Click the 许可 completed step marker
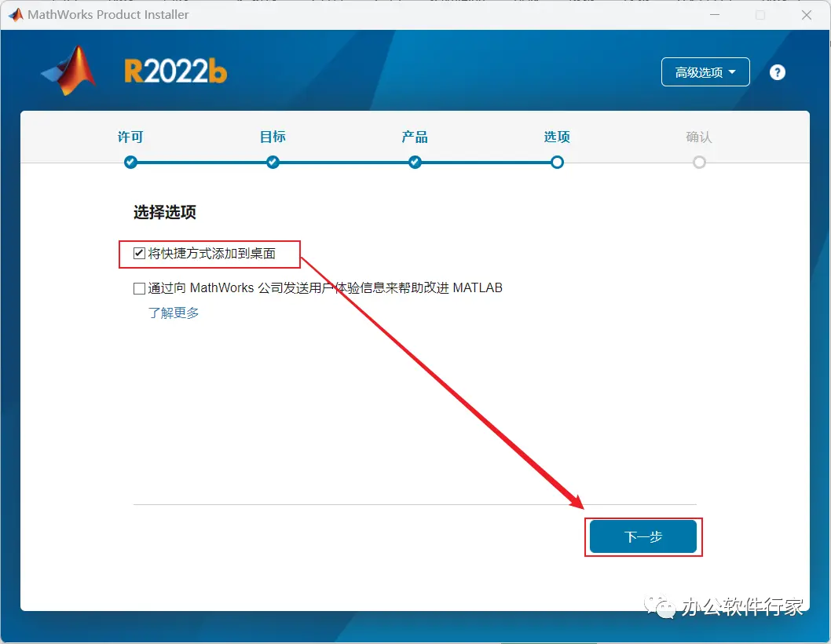The image size is (831, 644). click(130, 163)
